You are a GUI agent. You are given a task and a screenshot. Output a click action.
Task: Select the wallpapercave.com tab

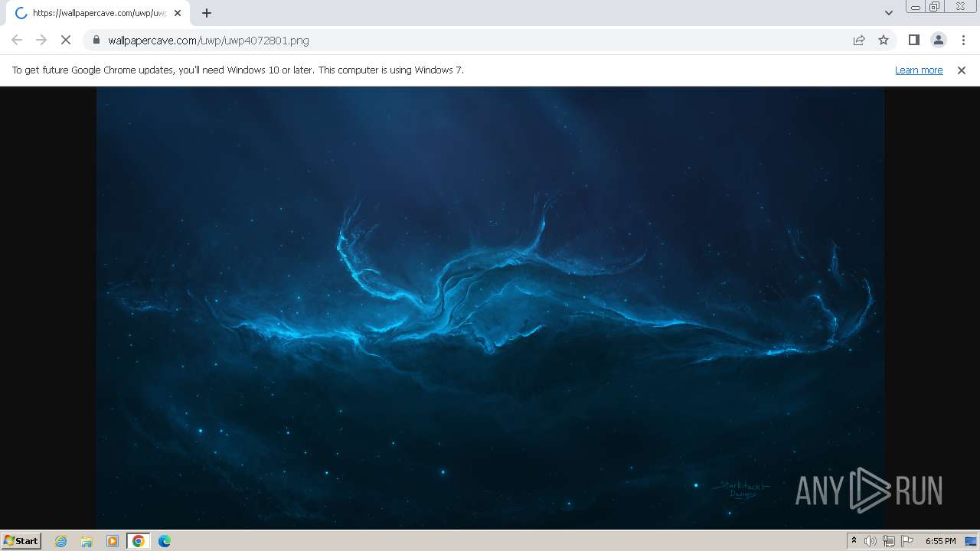tap(97, 13)
